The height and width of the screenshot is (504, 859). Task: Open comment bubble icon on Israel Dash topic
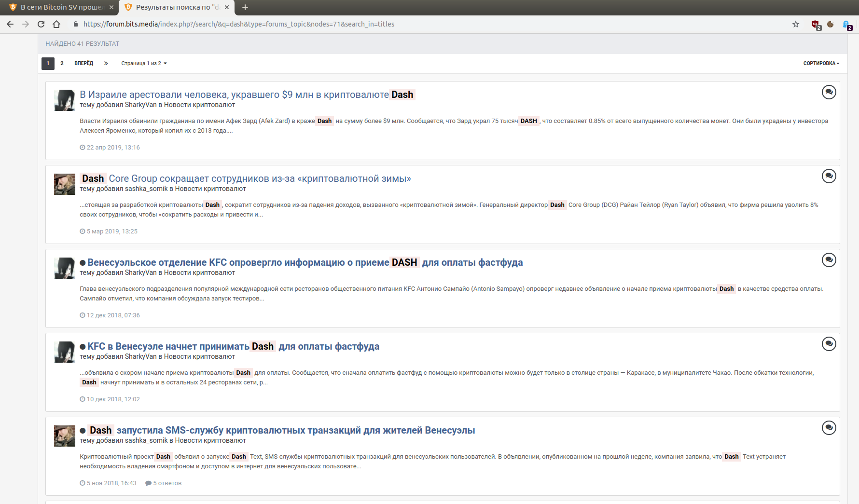pos(829,92)
